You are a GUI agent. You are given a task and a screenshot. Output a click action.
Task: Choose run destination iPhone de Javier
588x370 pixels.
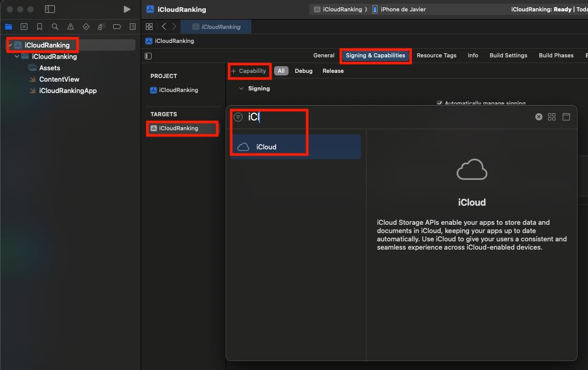click(x=399, y=9)
